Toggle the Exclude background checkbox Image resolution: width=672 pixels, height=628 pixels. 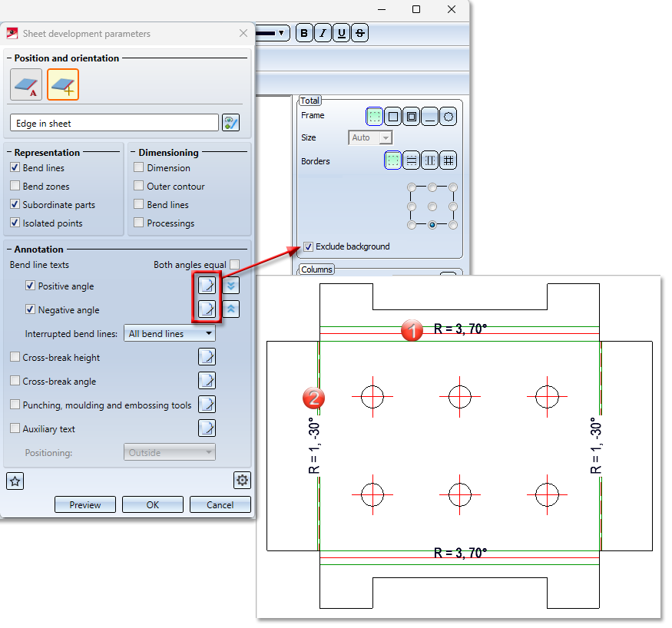tap(308, 246)
